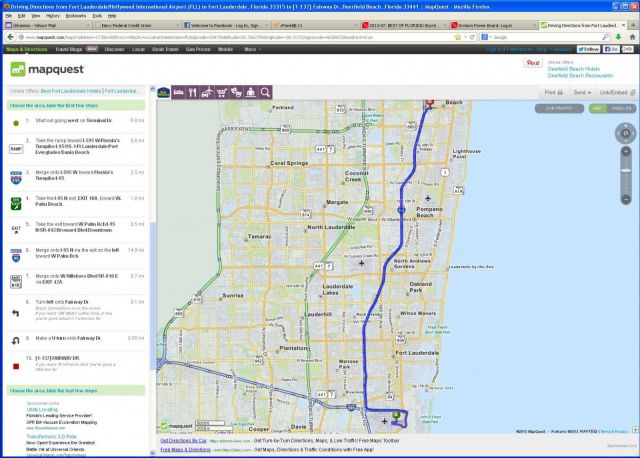Open the search engine selector dropdown
Screen dimensions: 640x458
[486, 37]
